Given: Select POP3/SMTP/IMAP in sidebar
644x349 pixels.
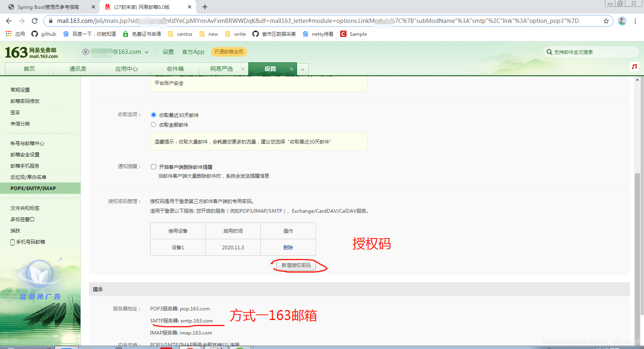Looking at the screenshot, I should (40, 188).
